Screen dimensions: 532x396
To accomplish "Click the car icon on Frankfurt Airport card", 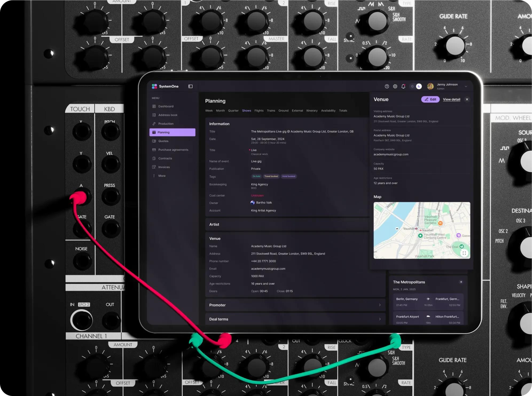I will coord(428,317).
